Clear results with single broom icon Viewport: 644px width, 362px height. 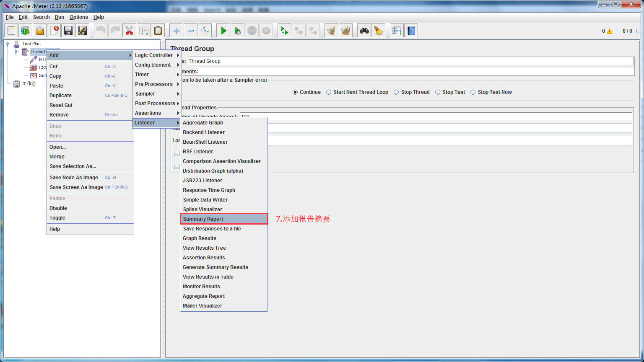(332, 31)
